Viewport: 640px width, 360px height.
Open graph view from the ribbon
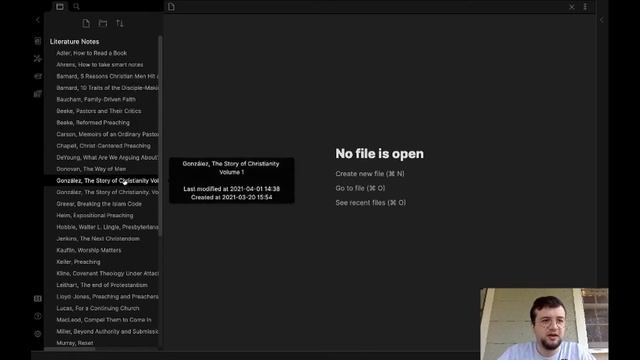pos(38,59)
